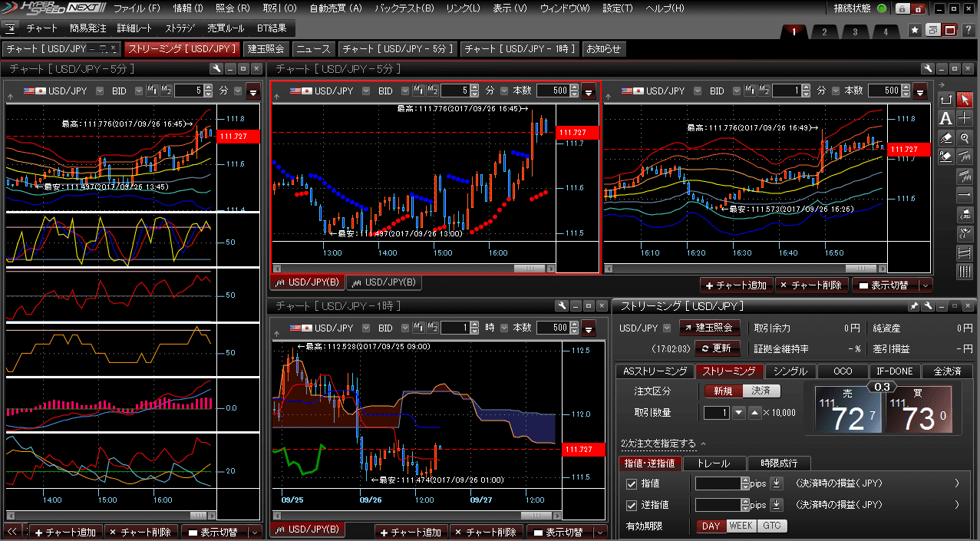The image size is (980, 541).
Task: Click チャート追加 below the 1-hour chart
Action: coord(412,532)
